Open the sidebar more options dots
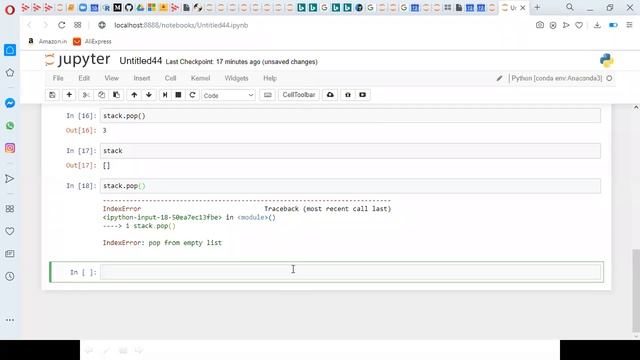 (10, 320)
